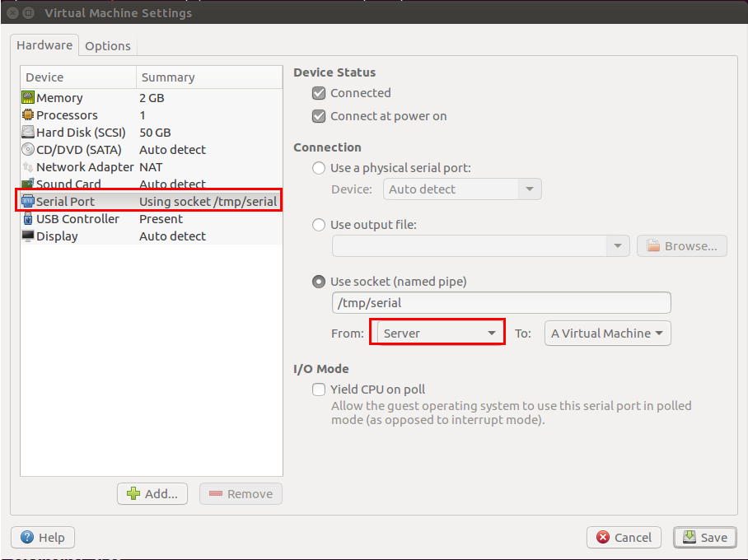Select the Display monitor icon
The width and height of the screenshot is (748, 560).
point(28,236)
